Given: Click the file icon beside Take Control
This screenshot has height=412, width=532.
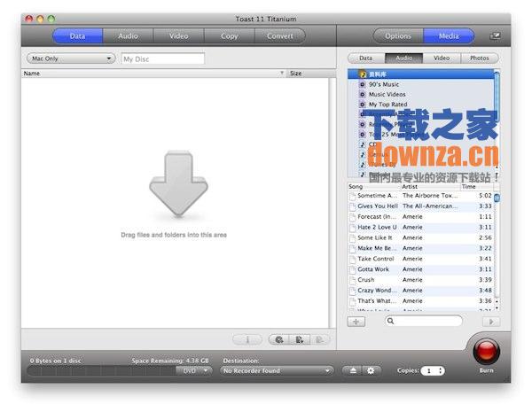Looking at the screenshot, I should point(353,260).
